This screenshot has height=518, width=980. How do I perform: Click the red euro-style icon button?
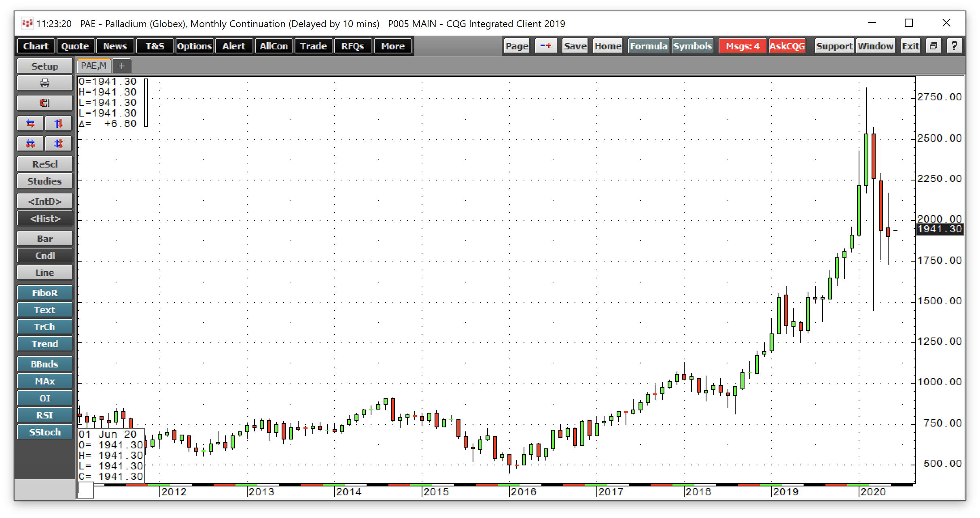tap(45, 103)
